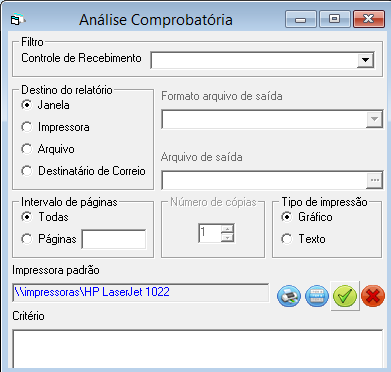Click the Número de cópias value field

tap(210, 233)
